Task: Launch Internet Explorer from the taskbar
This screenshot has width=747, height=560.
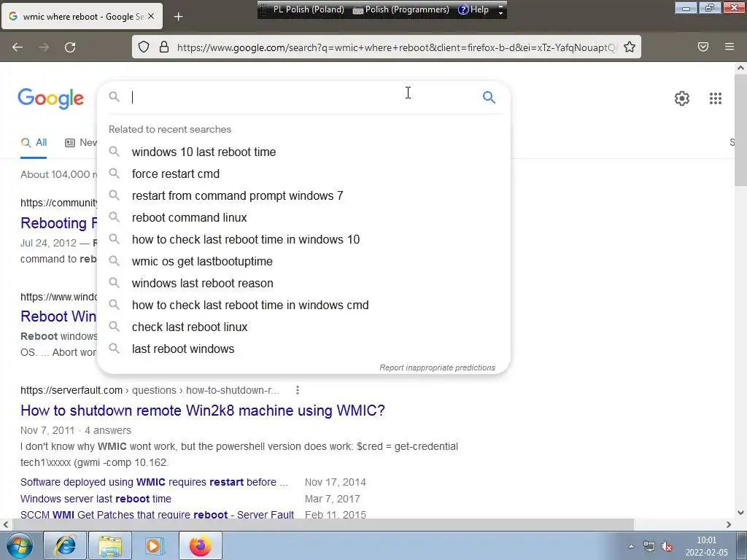Action: (x=65, y=545)
